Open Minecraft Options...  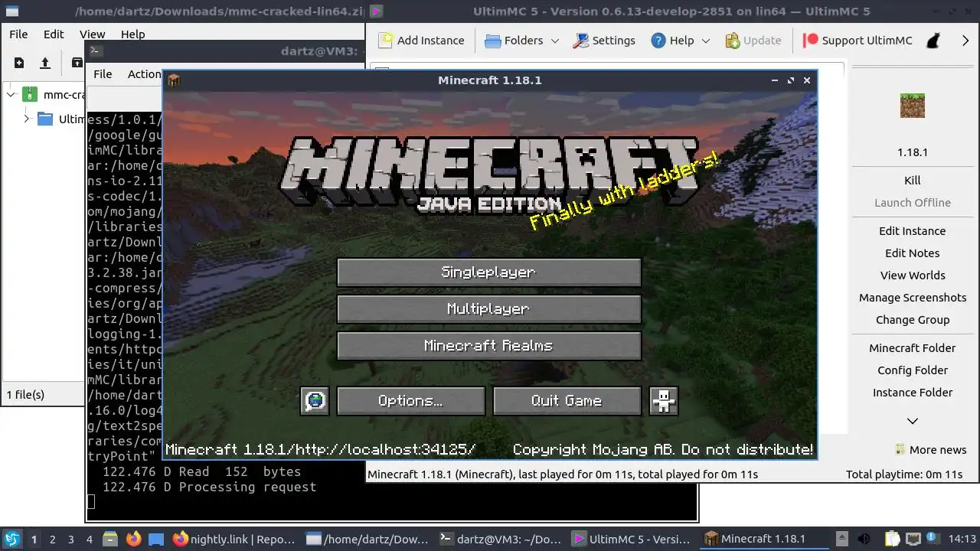[x=410, y=401]
